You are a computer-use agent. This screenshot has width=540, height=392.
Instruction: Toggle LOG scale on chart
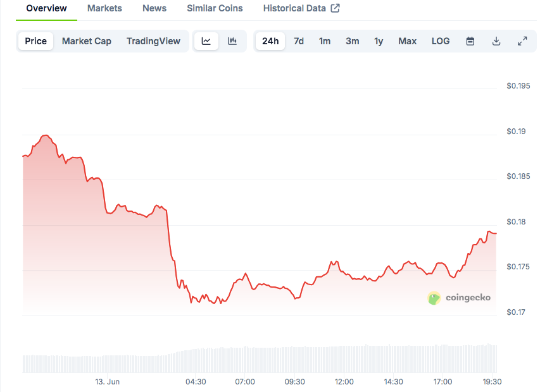coord(441,41)
